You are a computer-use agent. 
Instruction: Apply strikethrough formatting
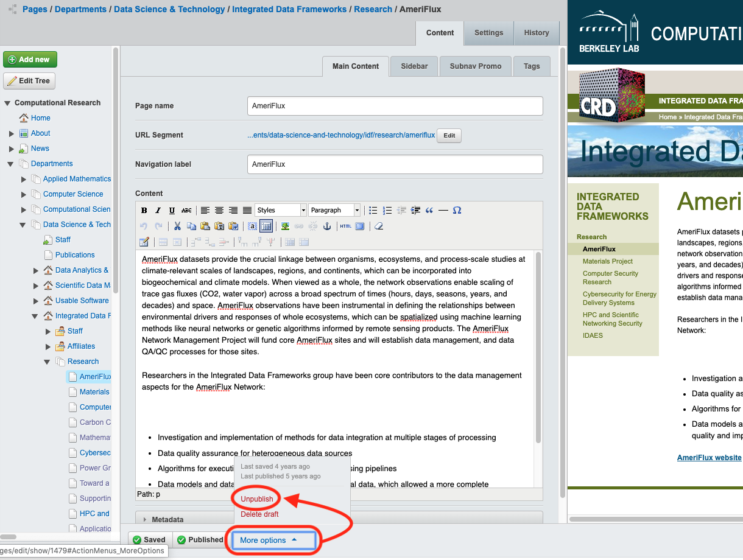[187, 211]
